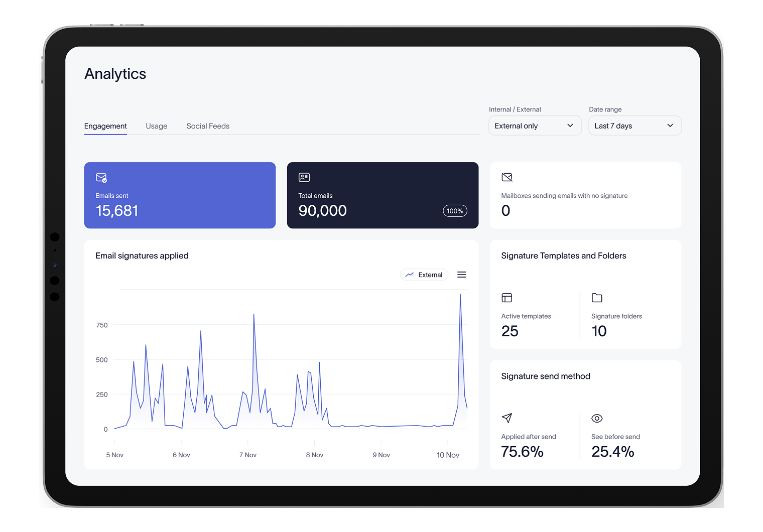Image resolution: width=763 pixels, height=532 pixels.
Task: Click the 100% badge on Total emails
Action: tap(455, 211)
